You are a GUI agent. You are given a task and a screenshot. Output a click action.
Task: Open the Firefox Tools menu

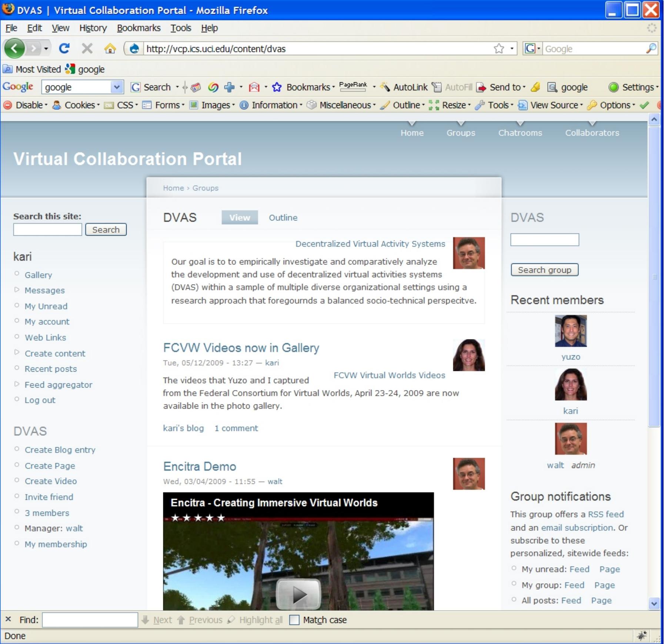pyautogui.click(x=181, y=28)
